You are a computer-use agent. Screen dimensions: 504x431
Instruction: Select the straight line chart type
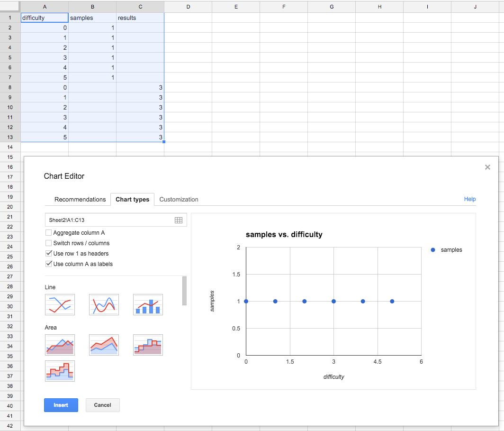click(60, 304)
